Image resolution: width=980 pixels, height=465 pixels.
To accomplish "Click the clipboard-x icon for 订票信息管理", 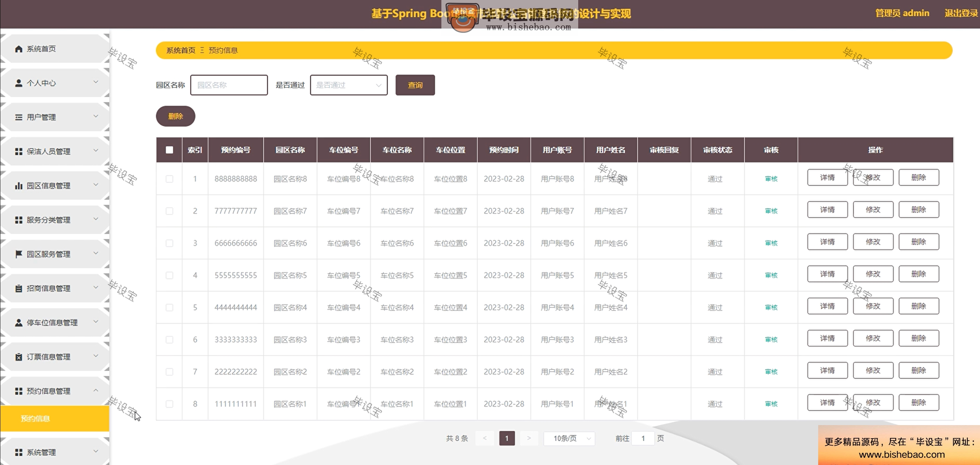I will click(x=18, y=357).
